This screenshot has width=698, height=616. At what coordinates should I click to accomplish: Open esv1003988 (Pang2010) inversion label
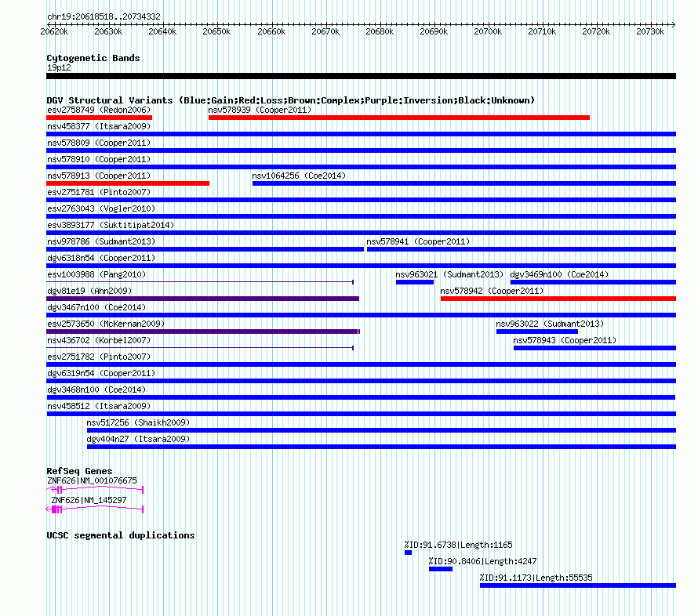[96, 274]
